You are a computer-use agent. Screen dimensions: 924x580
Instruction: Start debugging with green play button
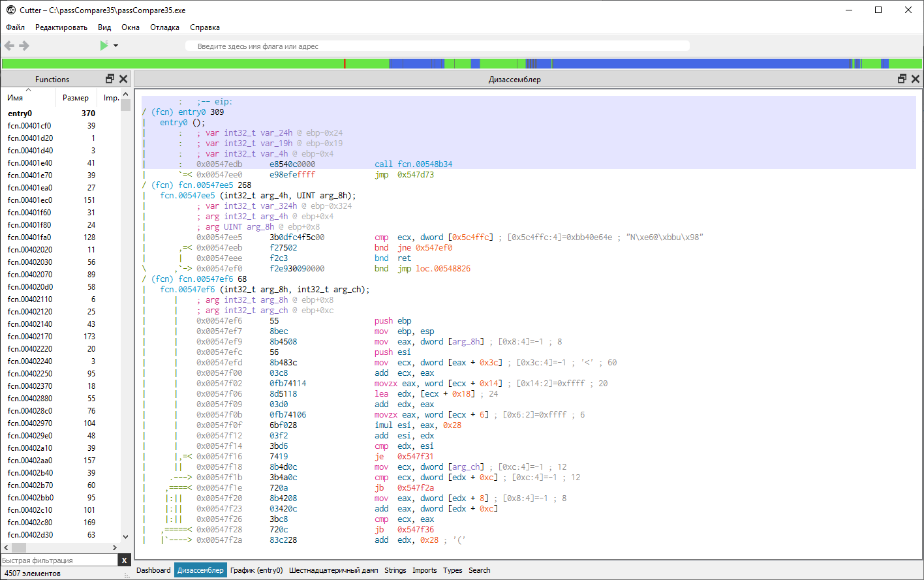(x=104, y=46)
